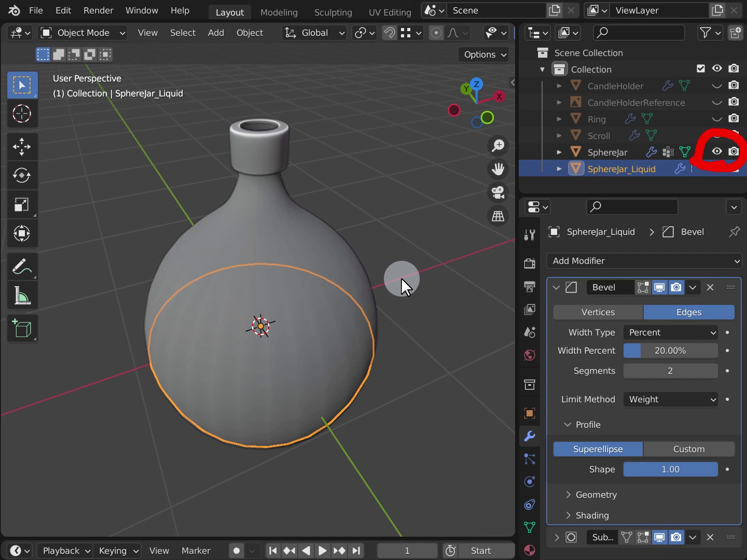Toggle Bevel modifier render camera visibility
Viewport: 747px width, 560px height.
click(x=676, y=287)
